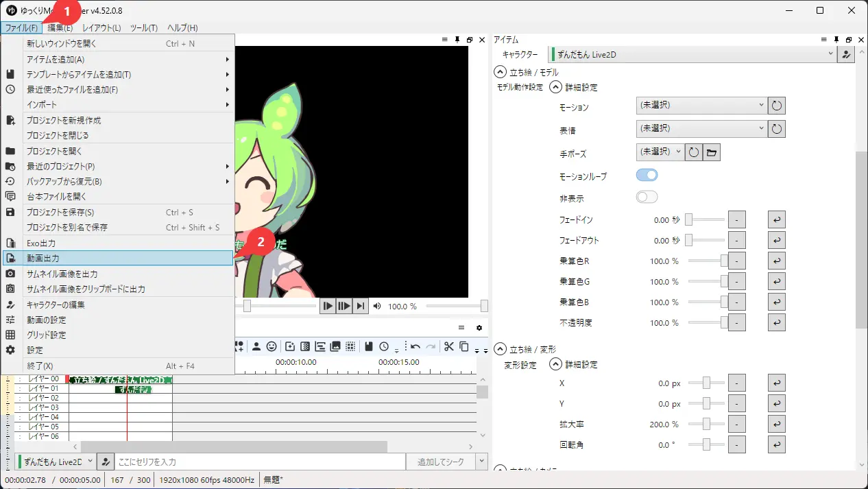Reset the 手ポーズ selection with its circular arrow
Screen dimensions: 868x489
[694, 152]
